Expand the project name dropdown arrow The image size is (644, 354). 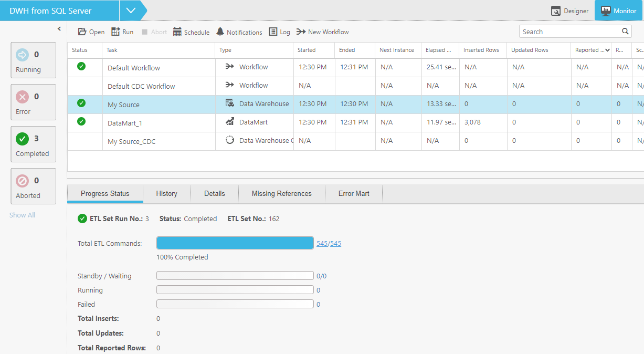click(131, 11)
